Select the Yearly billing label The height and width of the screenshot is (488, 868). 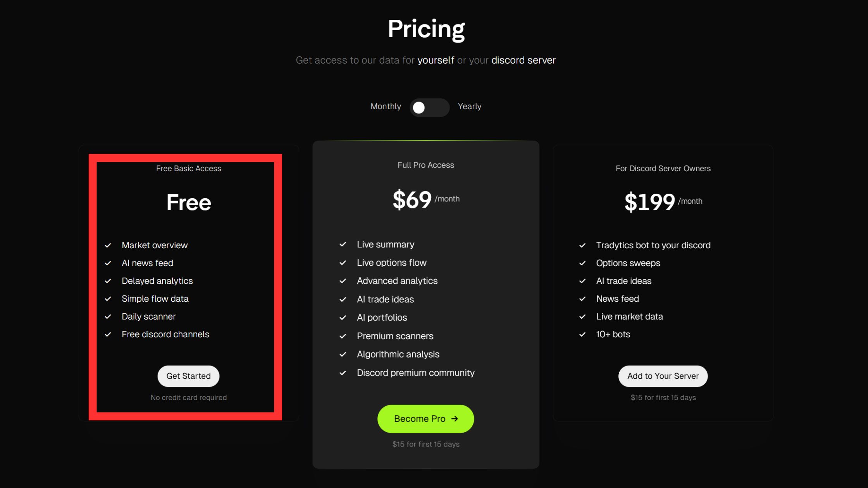(470, 106)
